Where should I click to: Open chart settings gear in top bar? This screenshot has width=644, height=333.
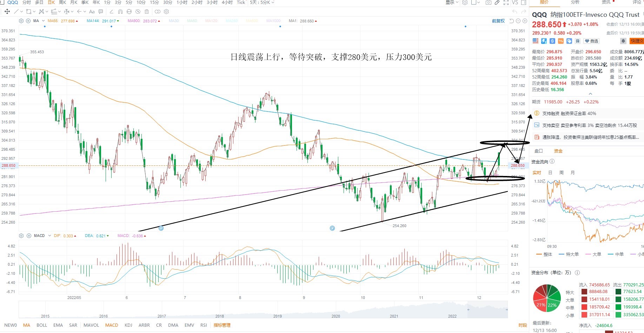[x=465, y=2]
